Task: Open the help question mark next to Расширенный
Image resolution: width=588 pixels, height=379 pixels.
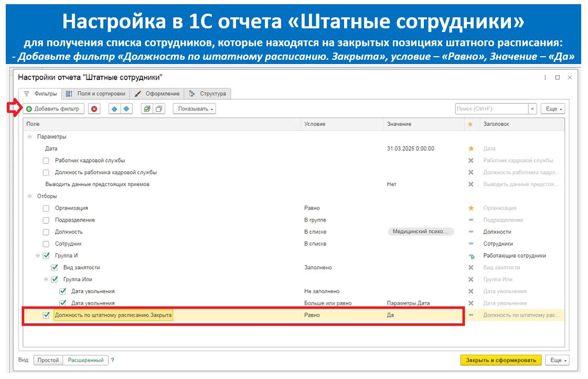Action: (112, 360)
